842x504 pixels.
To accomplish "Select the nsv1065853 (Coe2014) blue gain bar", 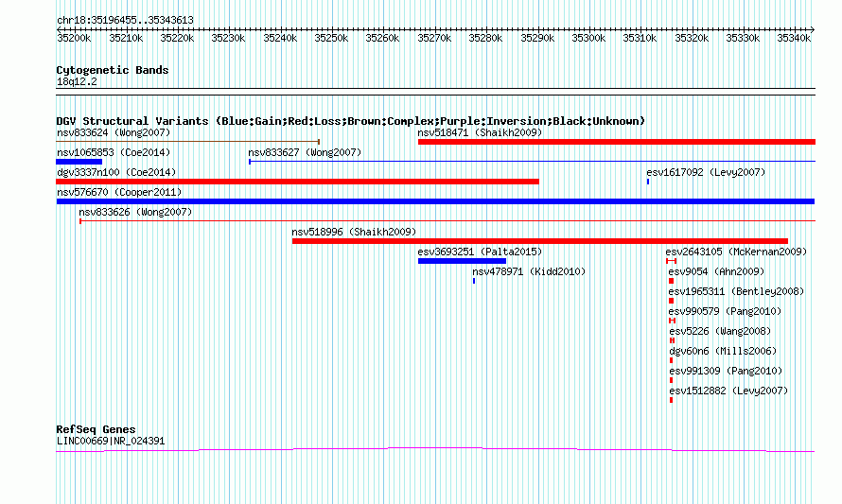I will pyautogui.click(x=79, y=162).
